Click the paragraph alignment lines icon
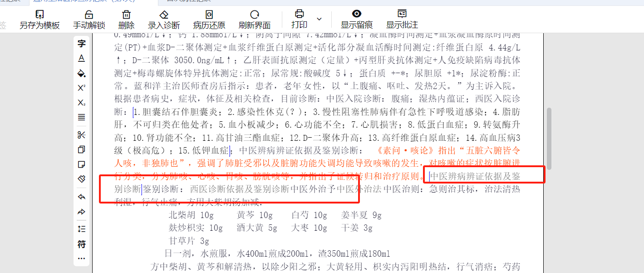 tap(81, 117)
